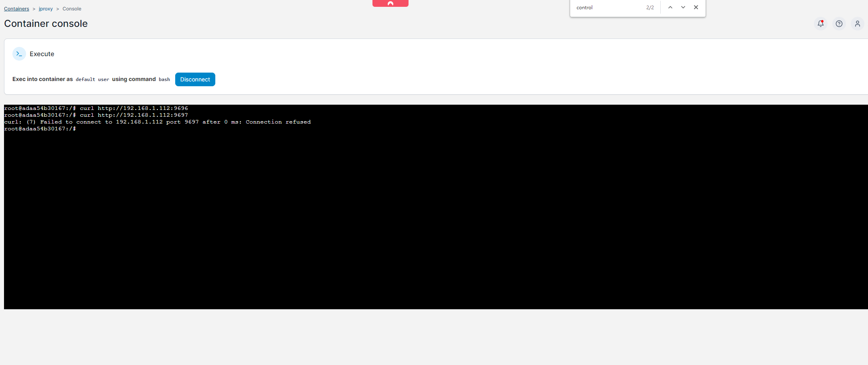This screenshot has height=365, width=868.
Task: Click the Container console page heading
Action: coord(45,23)
